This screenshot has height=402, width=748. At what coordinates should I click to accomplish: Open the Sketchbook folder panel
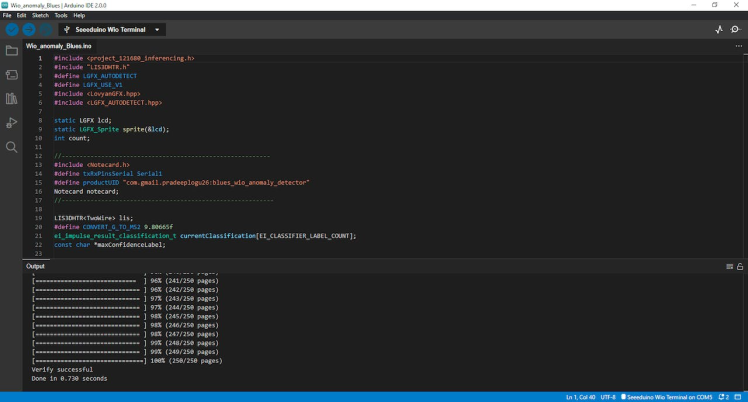[x=12, y=51]
